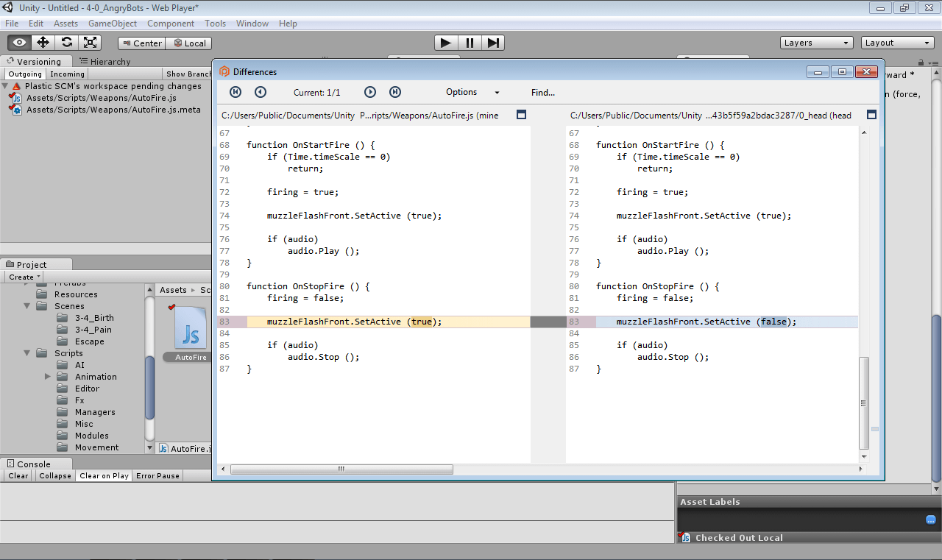Open the Layers dropdown
This screenshot has height=560, width=942.
pos(815,42)
